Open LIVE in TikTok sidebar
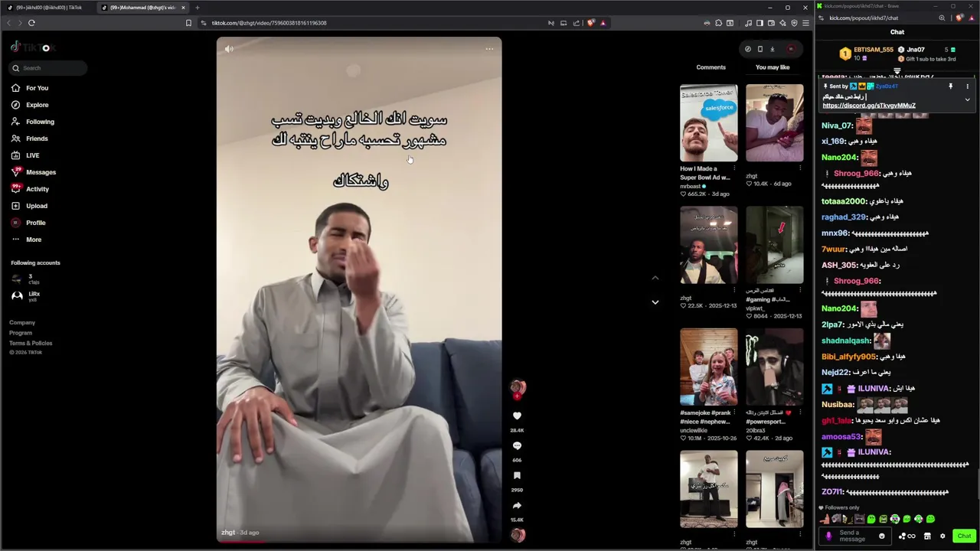 [27, 155]
